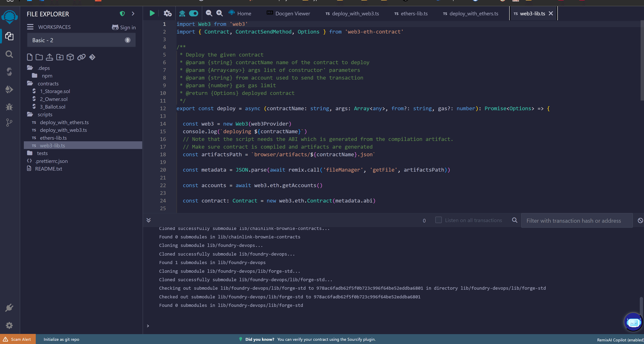Open the Basic - 2 workspace dropdown
This screenshot has width=644, height=344.
tap(81, 40)
